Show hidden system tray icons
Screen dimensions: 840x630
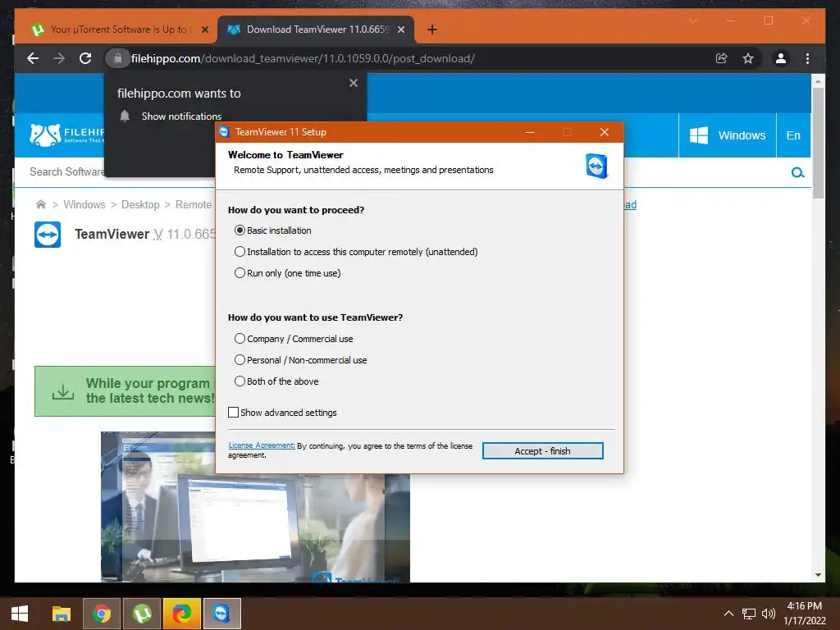coord(728,614)
